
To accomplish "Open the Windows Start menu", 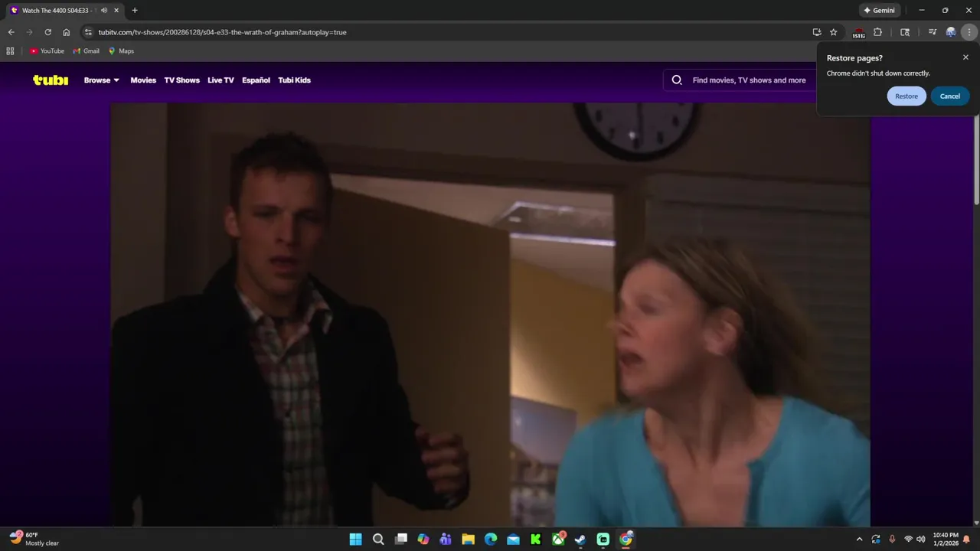I will pyautogui.click(x=355, y=540).
